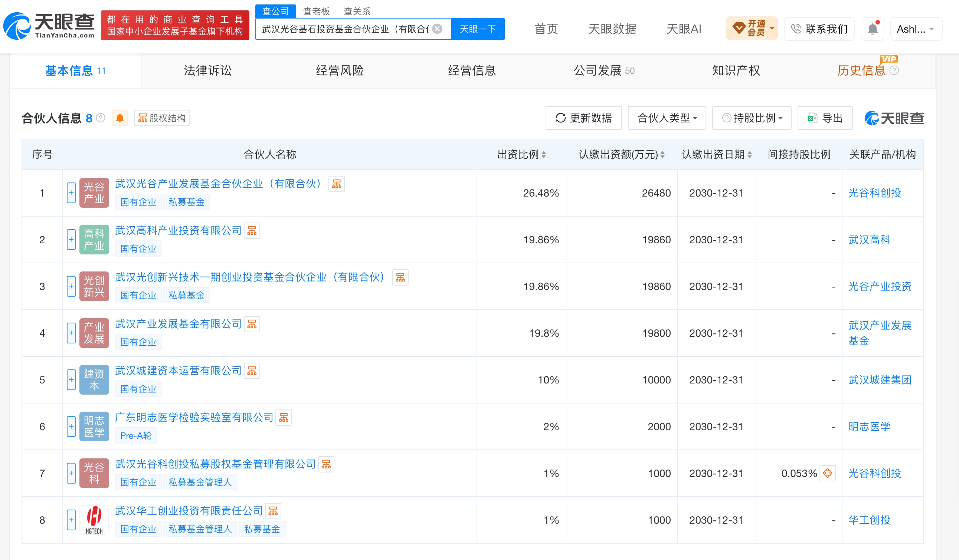Select the 查老板 search mode tab
959x560 pixels.
click(x=316, y=11)
